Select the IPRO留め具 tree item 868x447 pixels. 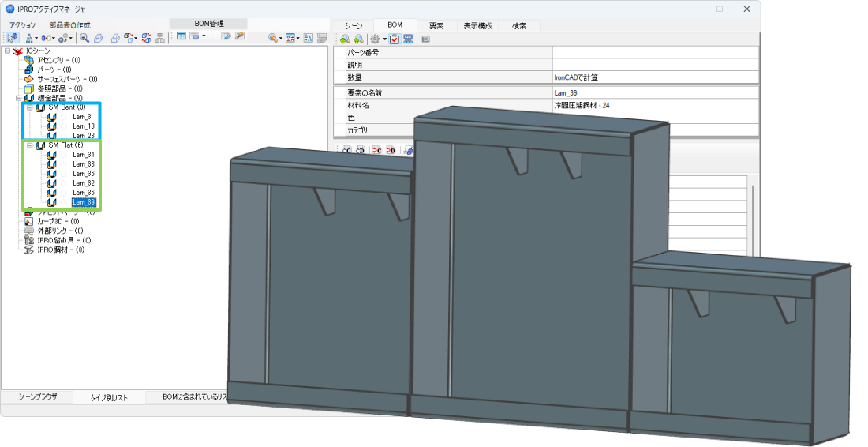pyautogui.click(x=64, y=240)
